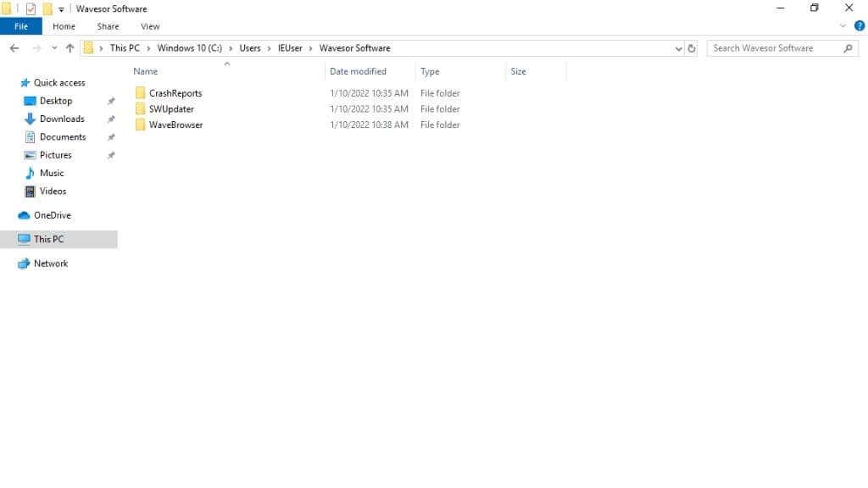The height and width of the screenshot is (488, 868).
Task: Click Windows 10 (C:) breadcrumb segment
Action: tap(189, 48)
